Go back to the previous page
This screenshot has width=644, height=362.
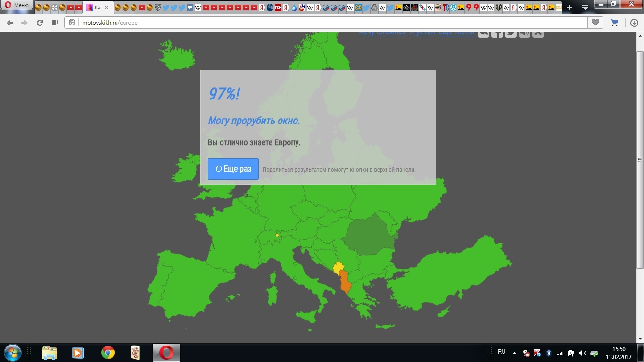(x=10, y=23)
